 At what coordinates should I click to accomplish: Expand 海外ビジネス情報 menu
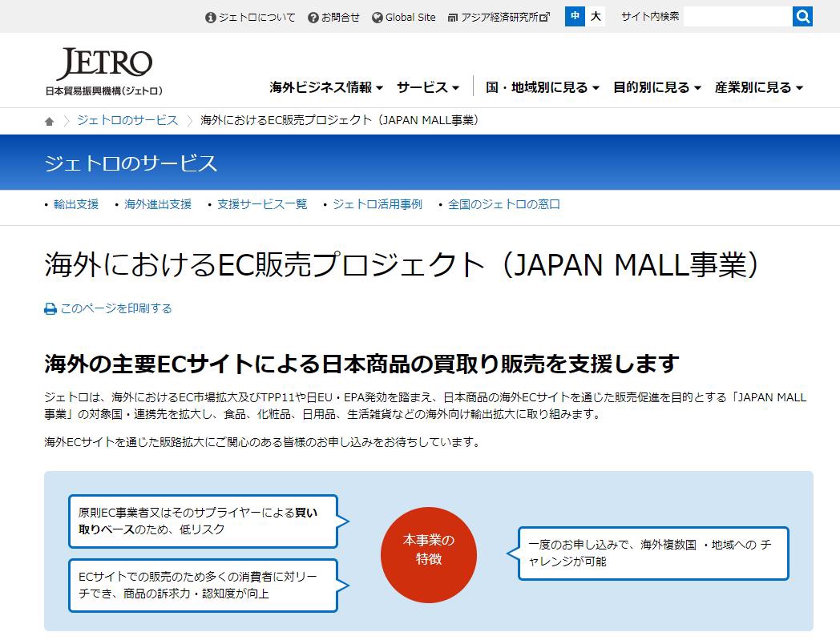[x=326, y=87]
